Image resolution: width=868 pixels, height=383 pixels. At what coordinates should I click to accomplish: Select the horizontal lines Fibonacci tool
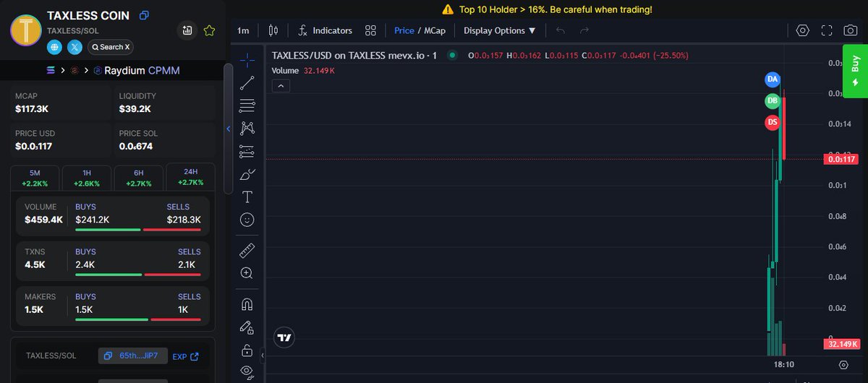coord(247,105)
